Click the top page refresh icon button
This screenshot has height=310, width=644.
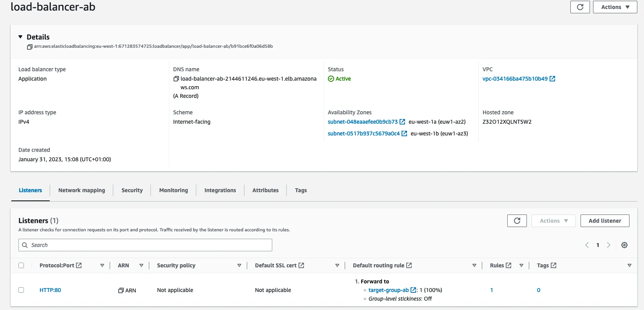[x=580, y=7]
